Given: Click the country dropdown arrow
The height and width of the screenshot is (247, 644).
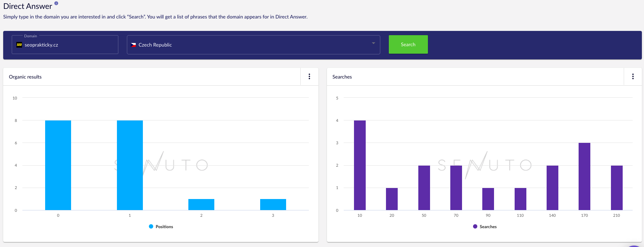Looking at the screenshot, I should 374,43.
